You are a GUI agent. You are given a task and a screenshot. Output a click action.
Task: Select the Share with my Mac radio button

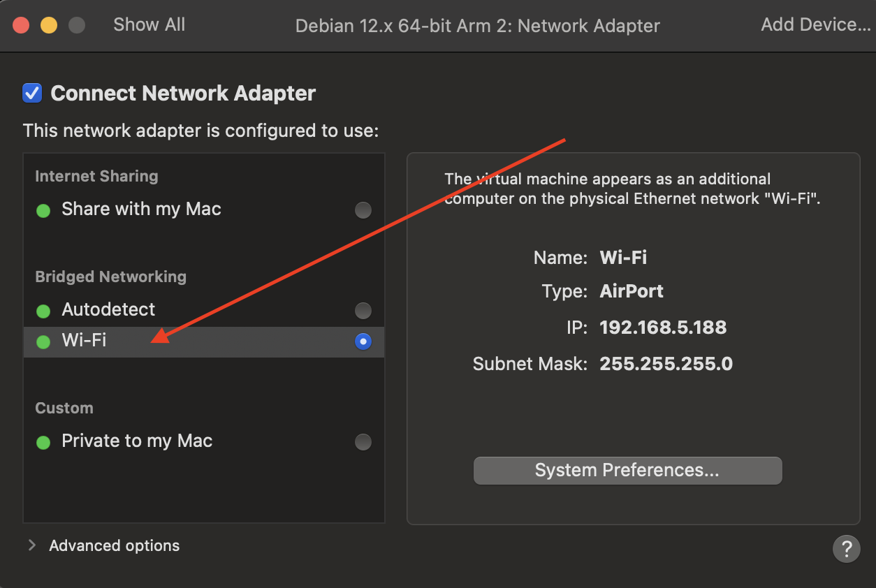click(x=363, y=210)
